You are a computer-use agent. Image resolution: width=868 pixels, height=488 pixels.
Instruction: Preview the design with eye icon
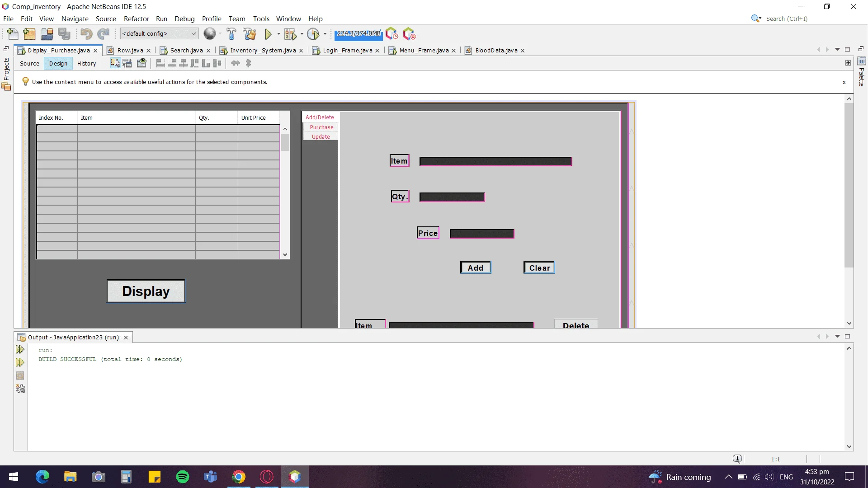pos(142,63)
